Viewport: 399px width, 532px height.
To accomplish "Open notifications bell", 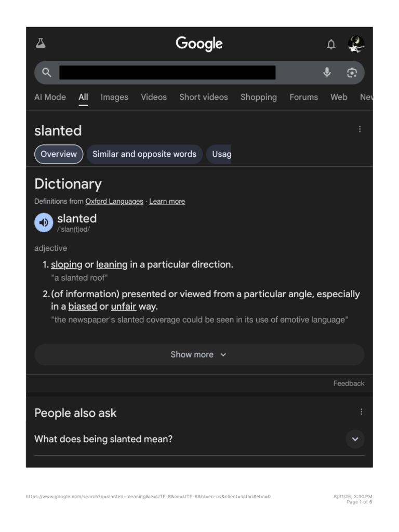I will (331, 45).
